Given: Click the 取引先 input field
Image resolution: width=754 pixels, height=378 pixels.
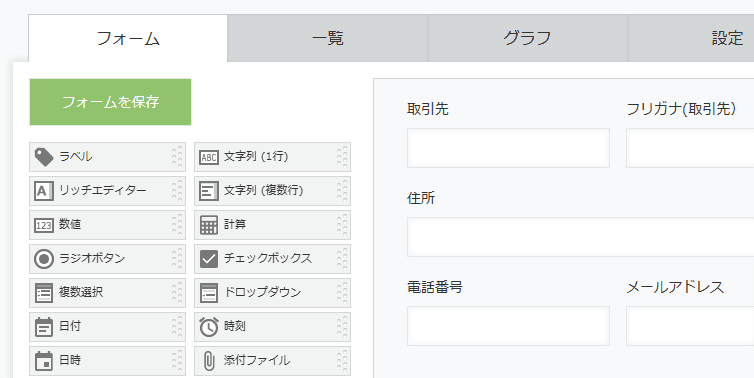Looking at the screenshot, I should click(x=508, y=148).
